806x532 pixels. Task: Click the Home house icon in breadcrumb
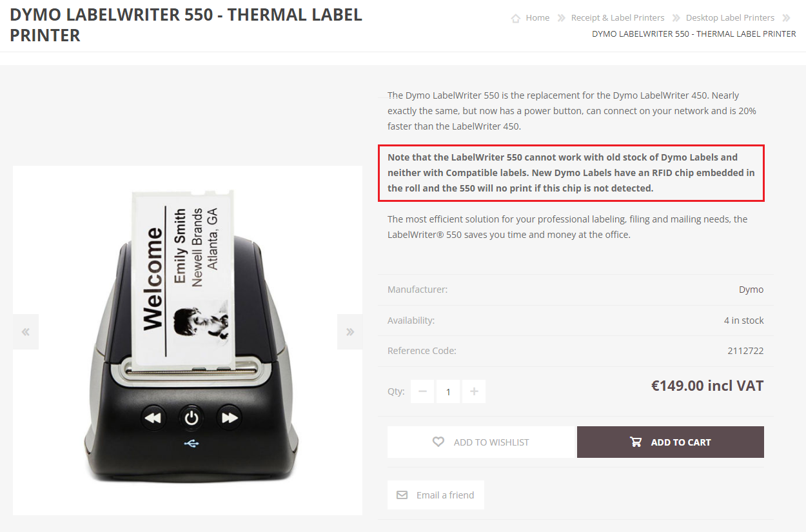click(x=515, y=18)
